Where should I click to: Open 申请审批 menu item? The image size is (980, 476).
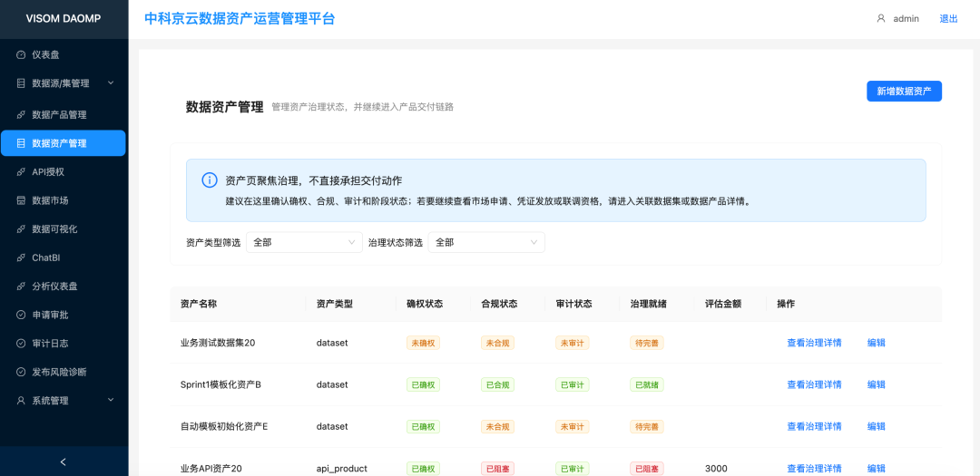[64, 315]
